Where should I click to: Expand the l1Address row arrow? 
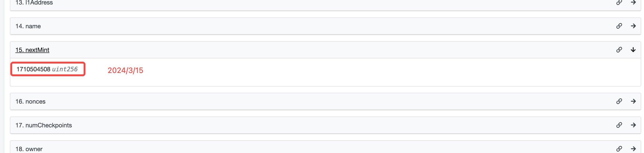point(633,3)
